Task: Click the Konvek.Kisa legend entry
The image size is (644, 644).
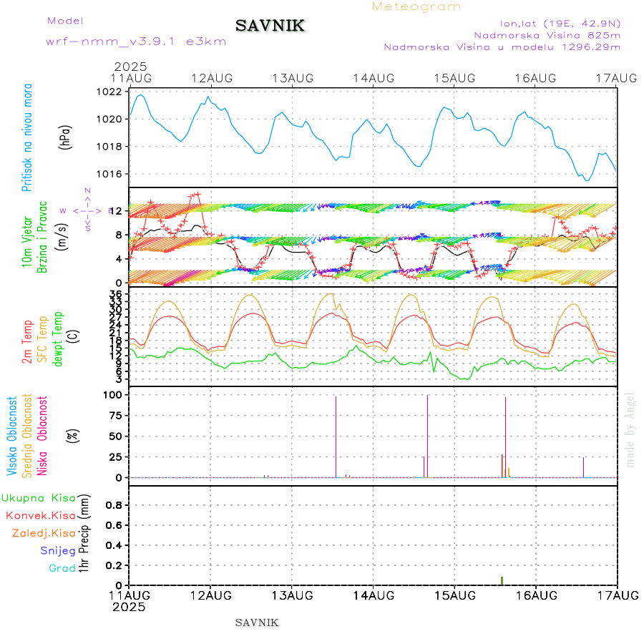Action: click(40, 515)
